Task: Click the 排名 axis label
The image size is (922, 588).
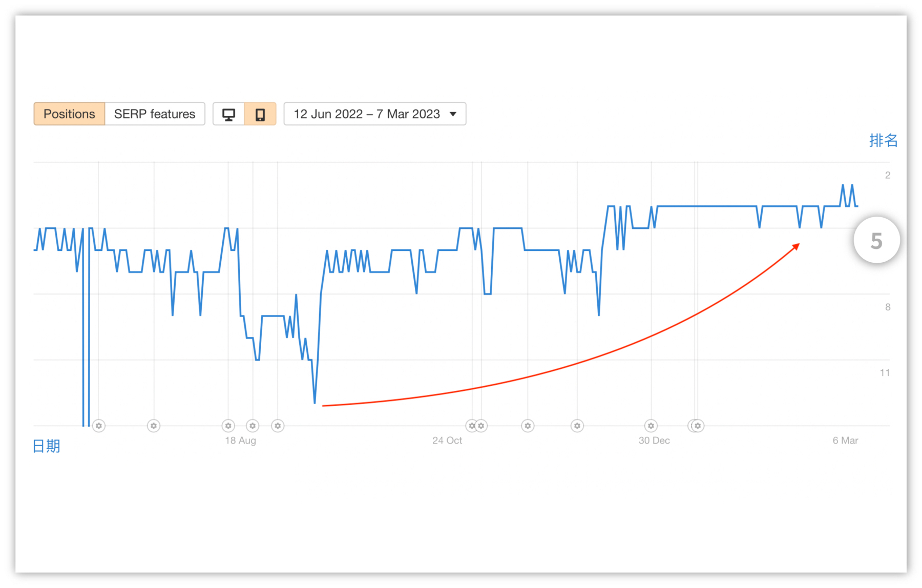Action: 883,140
